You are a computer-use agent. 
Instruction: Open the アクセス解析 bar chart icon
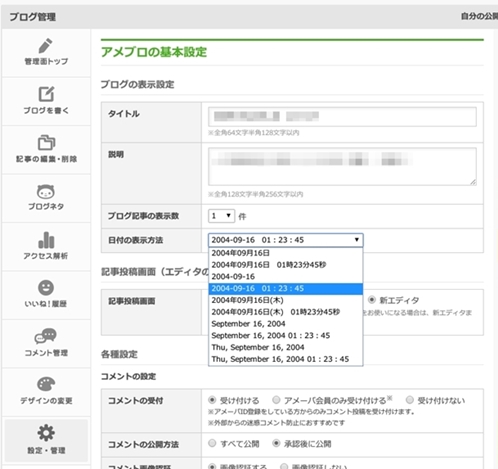click(46, 240)
